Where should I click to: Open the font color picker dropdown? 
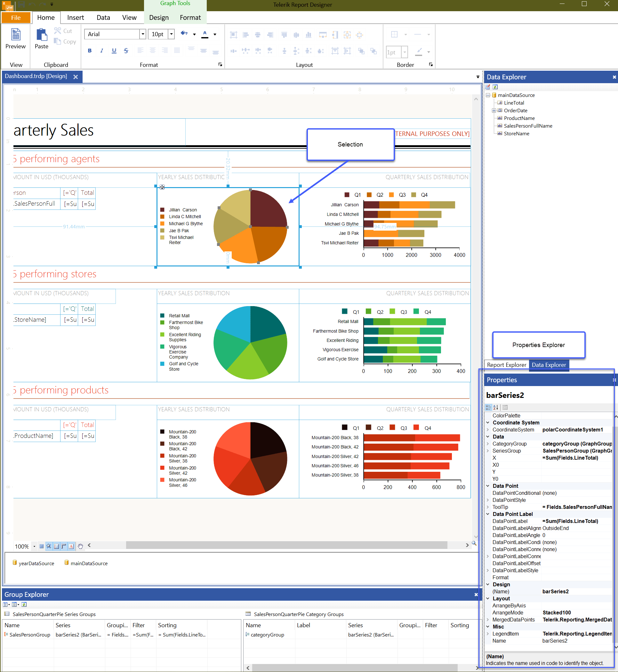click(x=215, y=34)
